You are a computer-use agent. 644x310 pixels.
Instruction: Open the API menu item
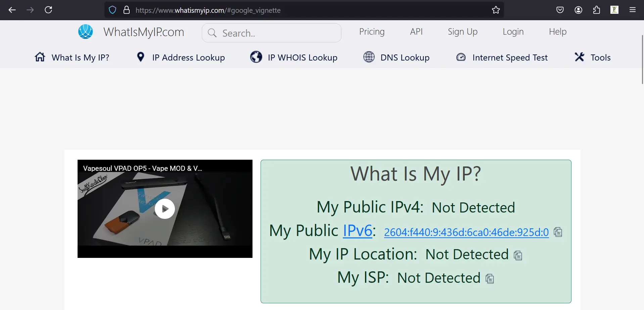(416, 32)
